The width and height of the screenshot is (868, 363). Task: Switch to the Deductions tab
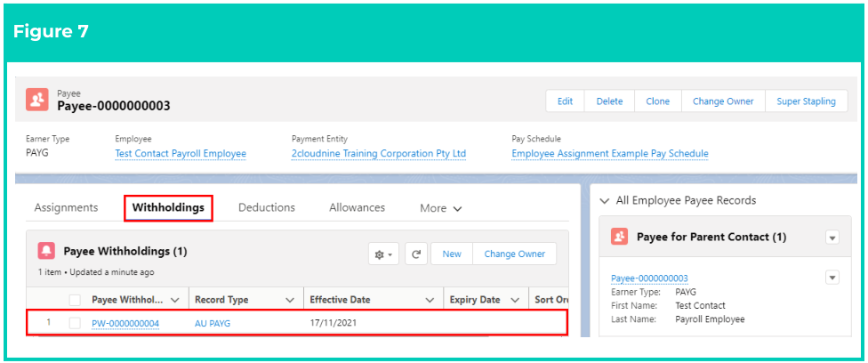[x=266, y=208]
